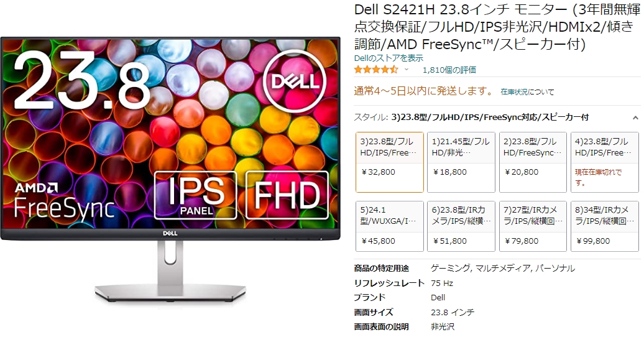
Task: Click the FHD badge on product image
Action: tap(287, 195)
